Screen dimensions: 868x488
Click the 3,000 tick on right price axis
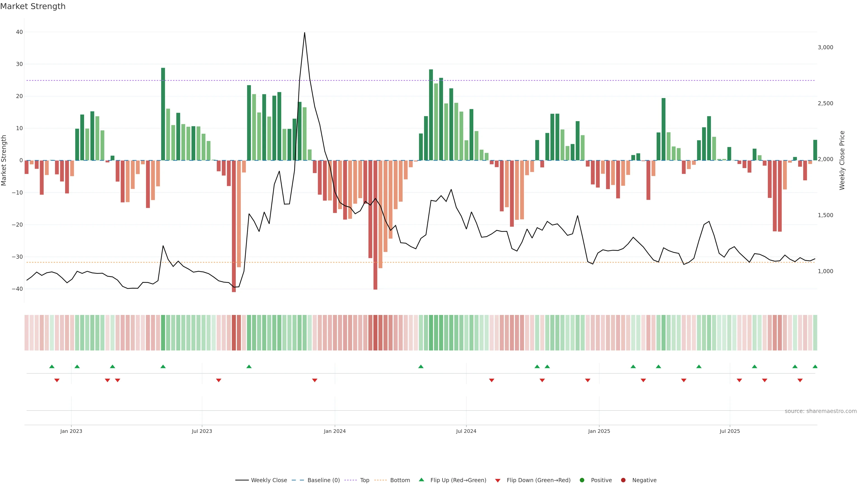(x=825, y=47)
